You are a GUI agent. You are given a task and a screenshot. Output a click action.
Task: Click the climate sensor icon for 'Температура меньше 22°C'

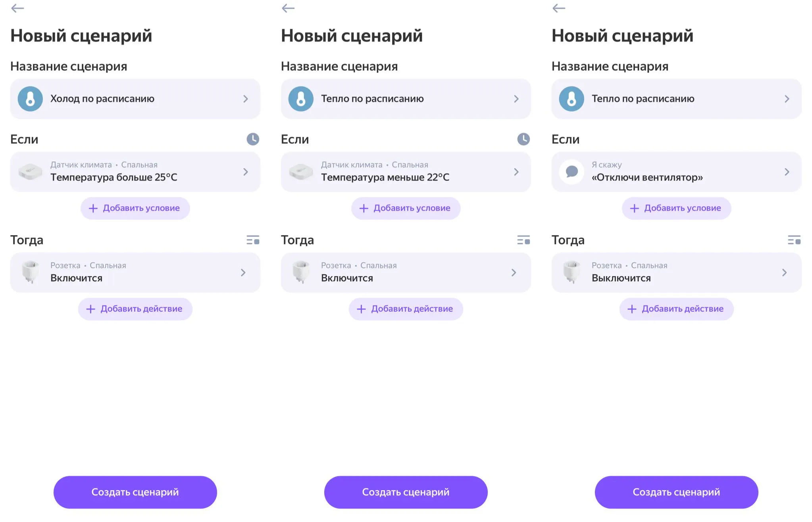[301, 172]
